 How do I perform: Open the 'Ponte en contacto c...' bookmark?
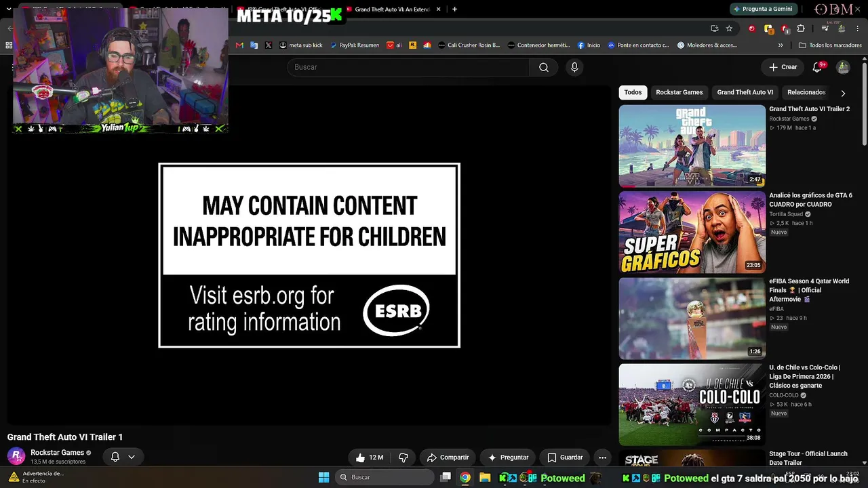tap(637, 45)
